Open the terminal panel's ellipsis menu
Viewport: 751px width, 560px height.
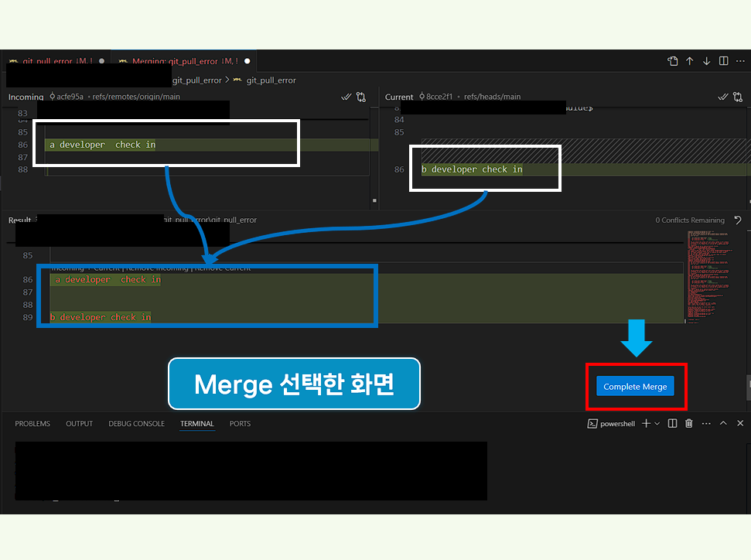tap(706, 423)
